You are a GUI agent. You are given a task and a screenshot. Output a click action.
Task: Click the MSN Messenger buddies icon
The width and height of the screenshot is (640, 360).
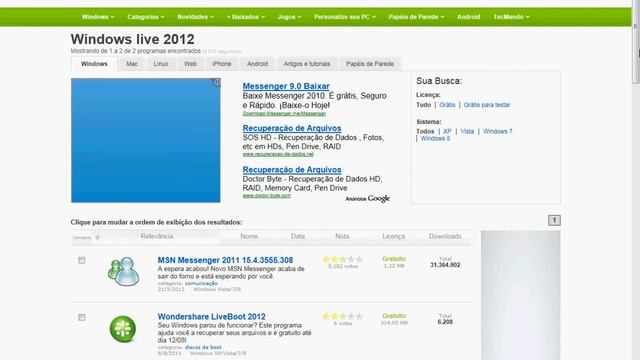123,271
